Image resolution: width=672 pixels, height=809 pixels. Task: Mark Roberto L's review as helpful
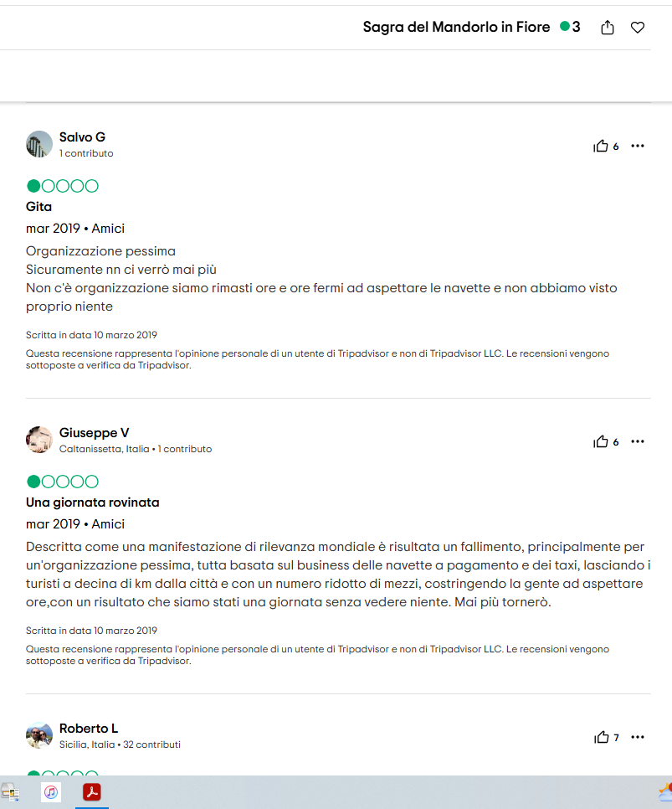pyautogui.click(x=601, y=738)
